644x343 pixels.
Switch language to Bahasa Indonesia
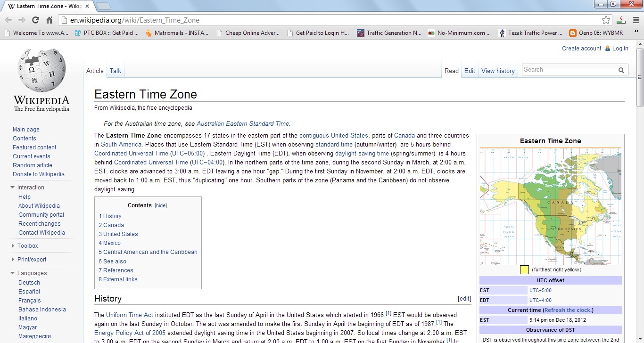(42, 310)
